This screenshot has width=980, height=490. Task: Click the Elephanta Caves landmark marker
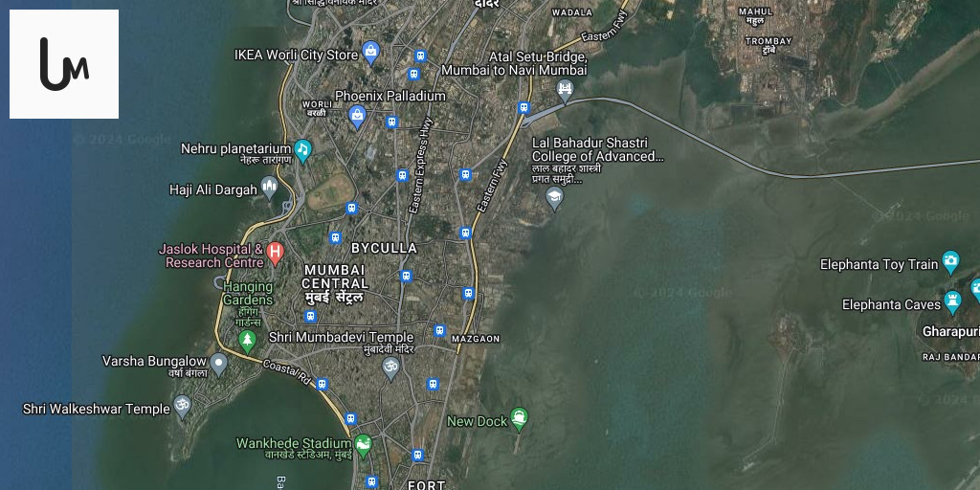point(952,301)
